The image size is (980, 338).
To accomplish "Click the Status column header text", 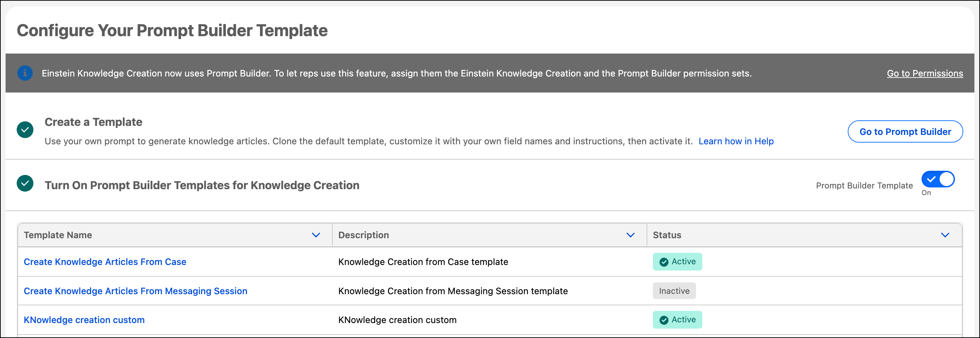I will pos(667,235).
